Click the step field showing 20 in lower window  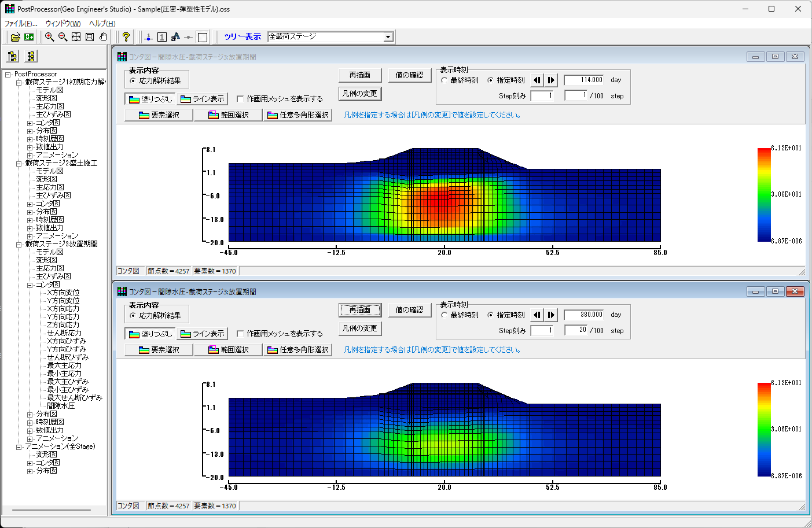point(576,330)
